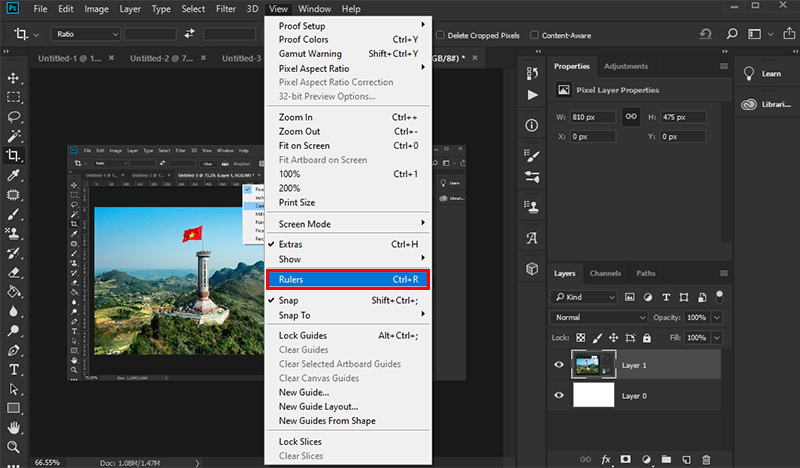Choose Fit on Screen menu item
Image resolution: width=800 pixels, height=468 pixels.
(347, 145)
